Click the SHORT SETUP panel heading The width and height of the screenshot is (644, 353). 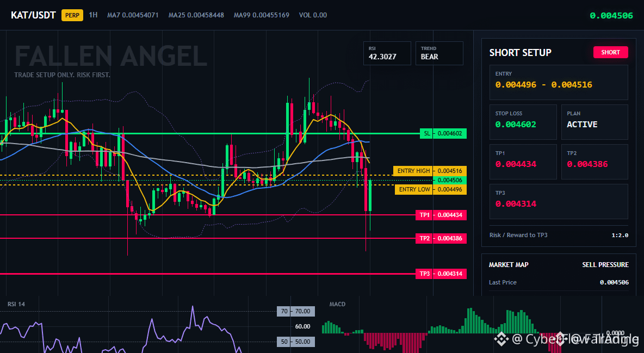point(520,53)
